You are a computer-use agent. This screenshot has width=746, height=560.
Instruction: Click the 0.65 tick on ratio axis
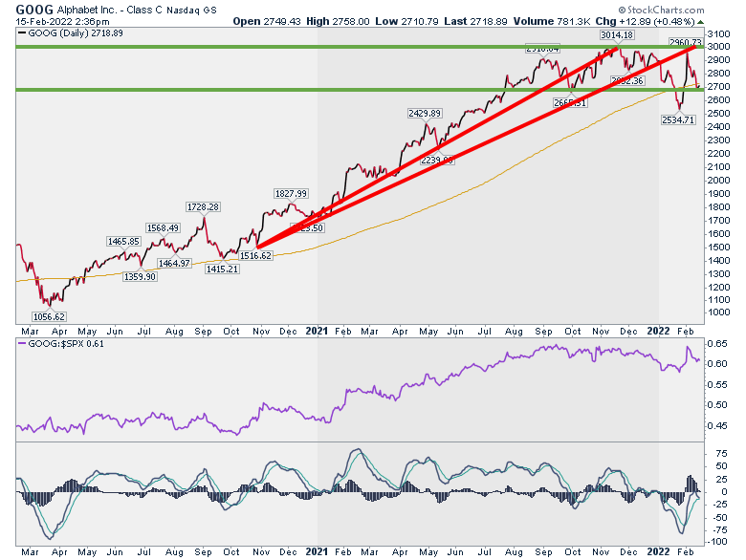pos(717,344)
